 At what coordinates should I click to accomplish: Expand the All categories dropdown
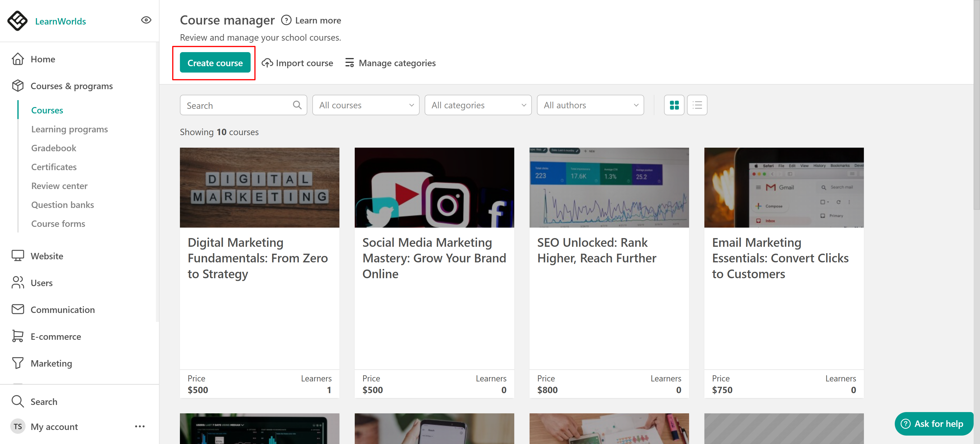click(478, 105)
